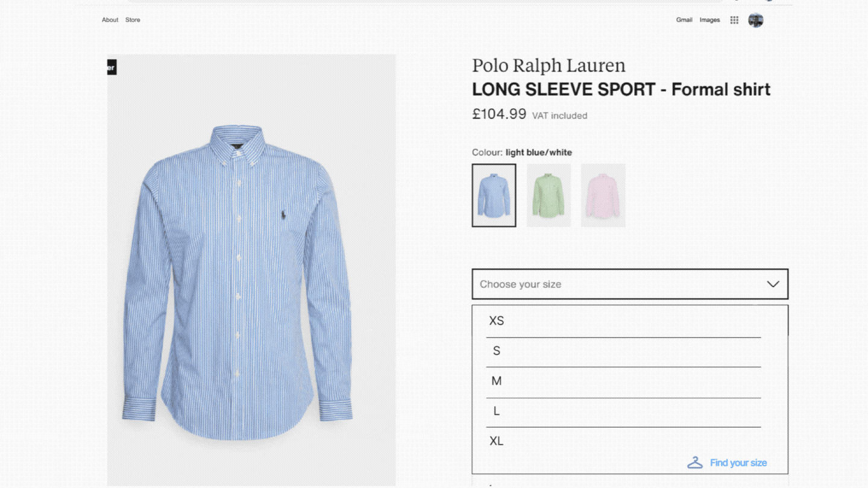
Task: Click the large blue striped shirt photo
Action: pos(251,270)
